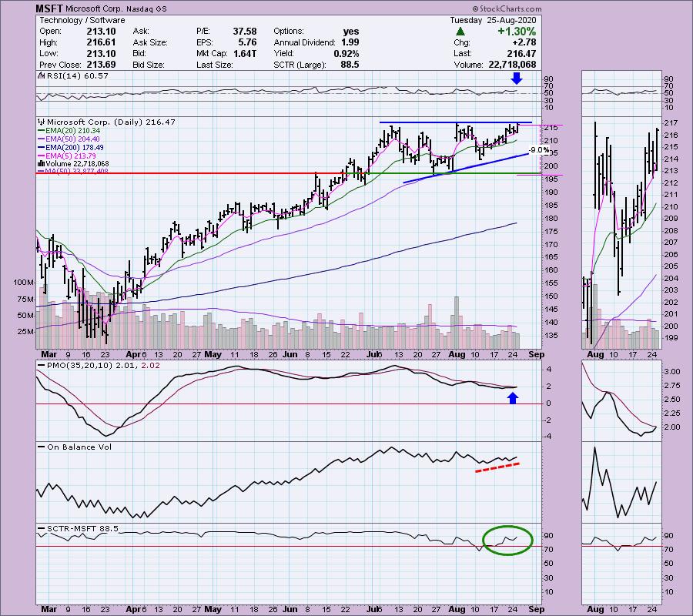Click the Microsoft Corp. (Daily) chart title
Image resolution: width=693 pixels, height=616 pixels.
[111, 122]
